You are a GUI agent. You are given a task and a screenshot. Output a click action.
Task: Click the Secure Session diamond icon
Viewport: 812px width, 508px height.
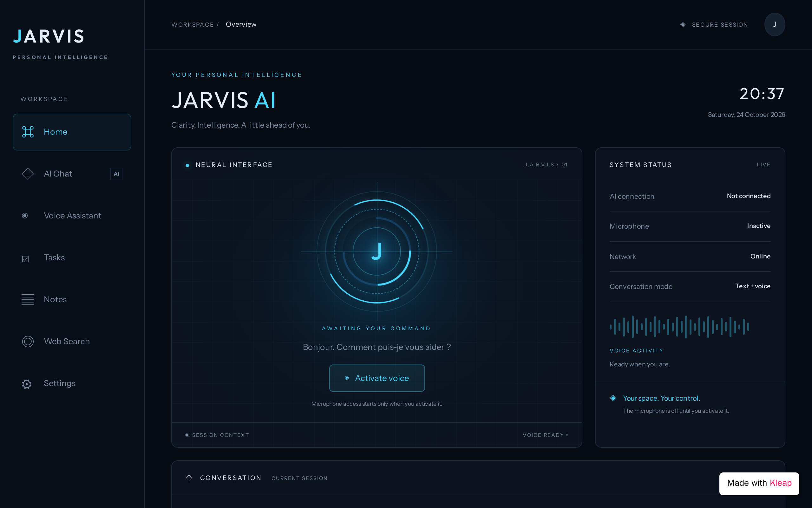[683, 24]
